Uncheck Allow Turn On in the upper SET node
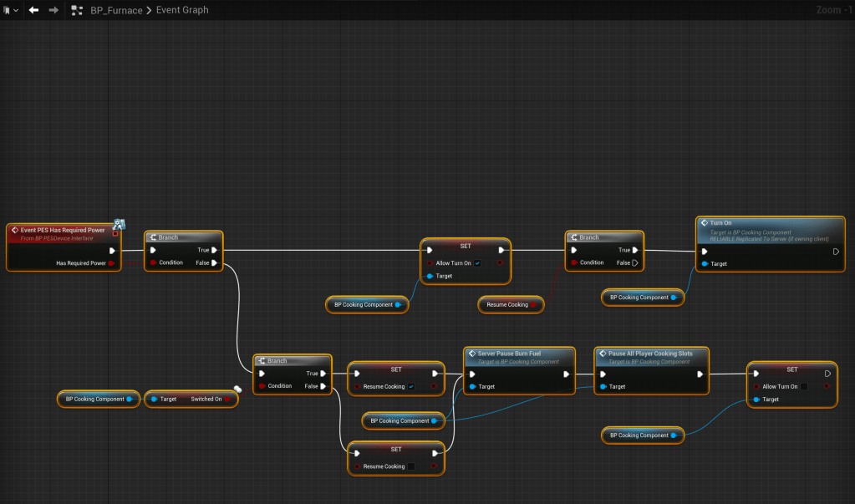 477,262
